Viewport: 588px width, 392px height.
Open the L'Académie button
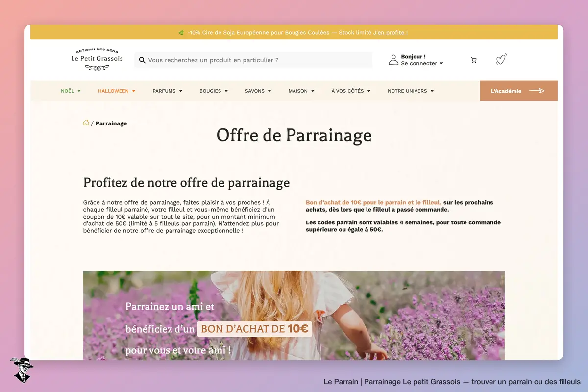[x=518, y=91]
